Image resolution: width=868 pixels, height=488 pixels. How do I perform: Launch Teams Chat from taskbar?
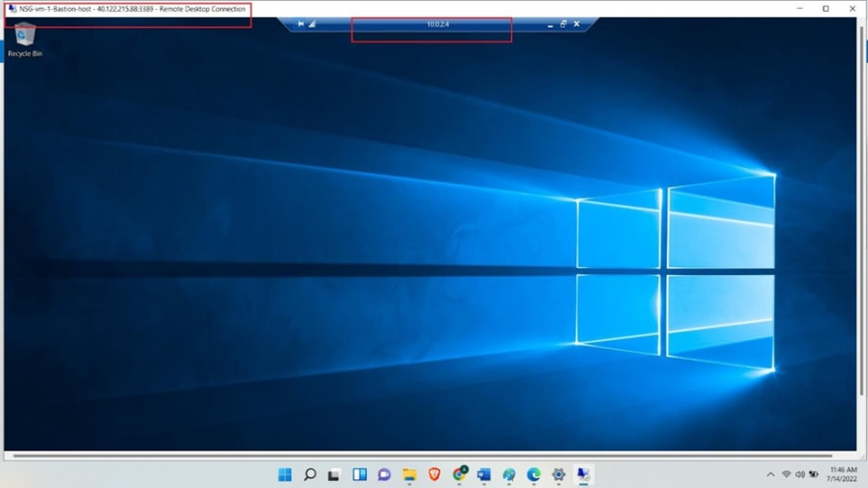point(384,475)
